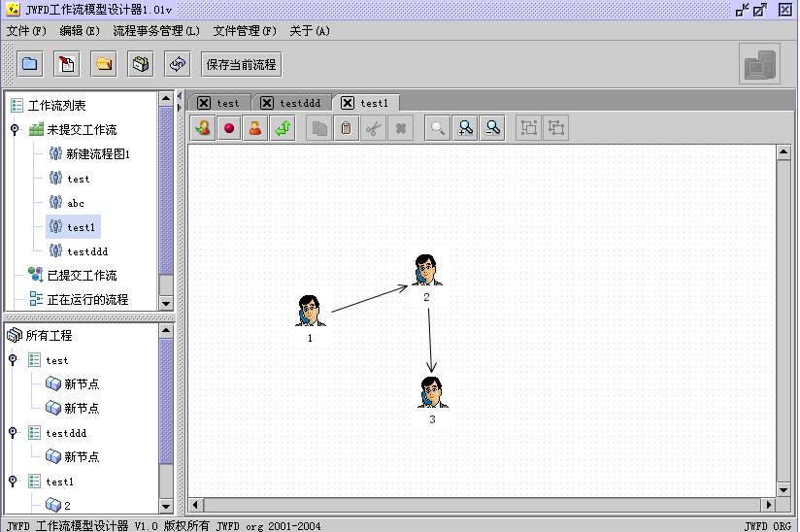Click canvas horizontal scrollbar right arrow

(768, 505)
